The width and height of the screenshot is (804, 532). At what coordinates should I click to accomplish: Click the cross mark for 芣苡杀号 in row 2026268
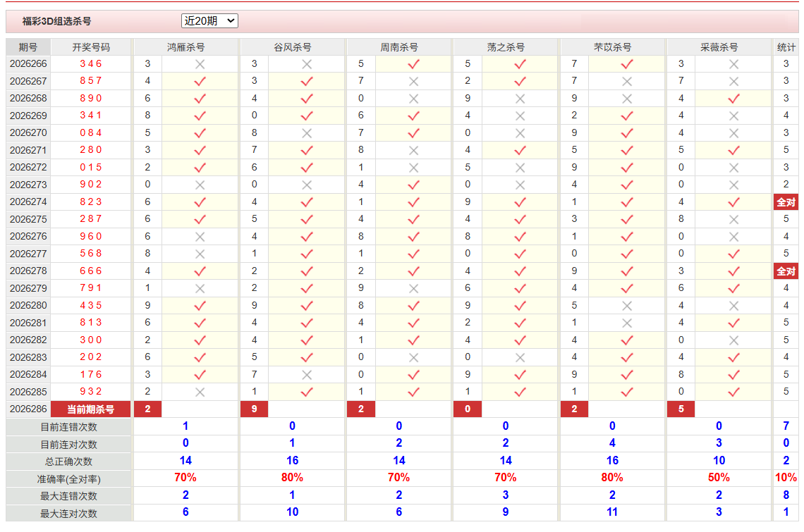point(626,99)
